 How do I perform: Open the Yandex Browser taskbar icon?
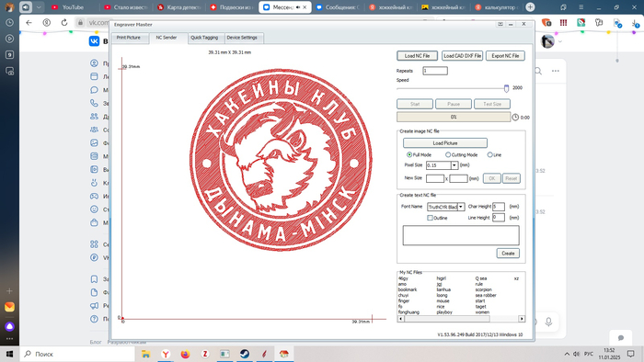tap(166, 354)
